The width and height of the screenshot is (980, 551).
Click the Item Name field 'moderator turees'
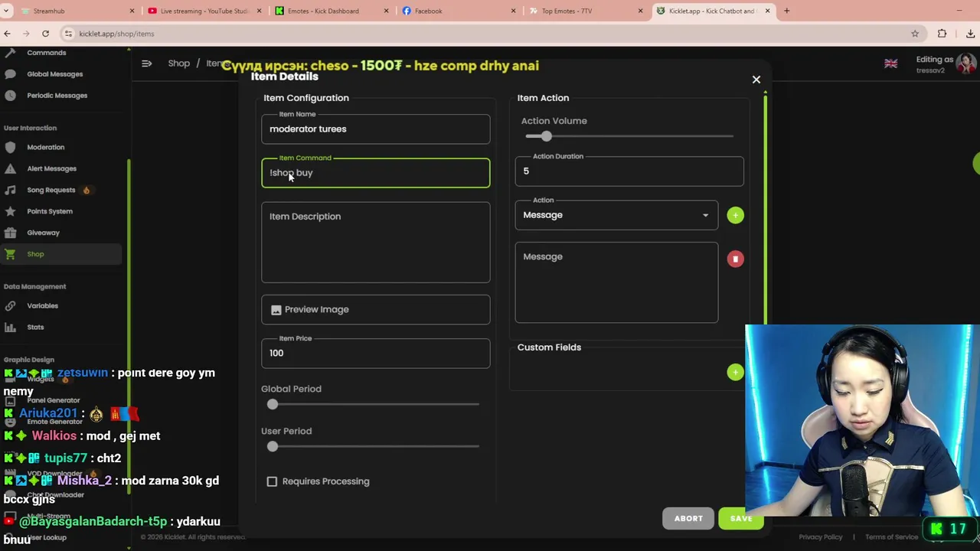pyautogui.click(x=375, y=129)
